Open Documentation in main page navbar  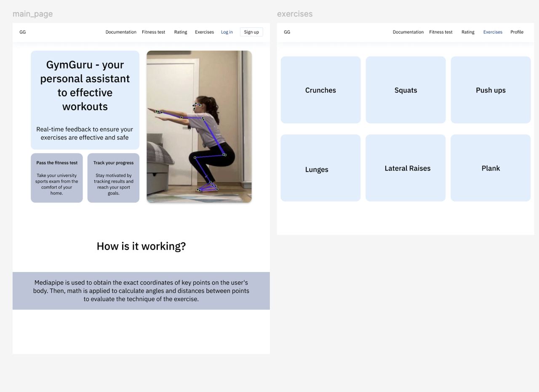tap(121, 32)
